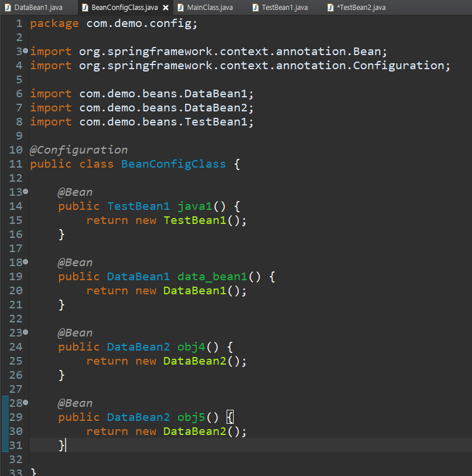Click the obj4 method name
The height and width of the screenshot is (476, 472).
(x=191, y=347)
